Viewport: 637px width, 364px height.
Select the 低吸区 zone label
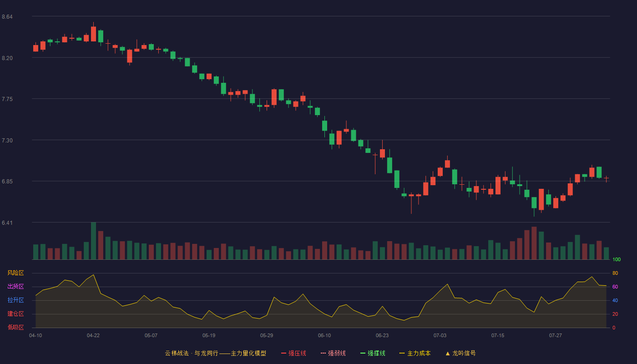15,328
